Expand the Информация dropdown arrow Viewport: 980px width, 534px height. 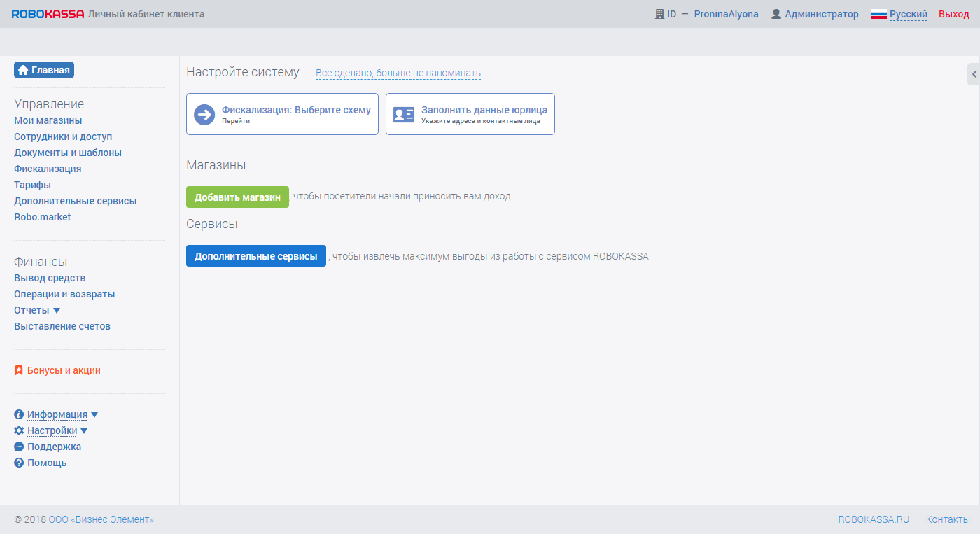94,414
